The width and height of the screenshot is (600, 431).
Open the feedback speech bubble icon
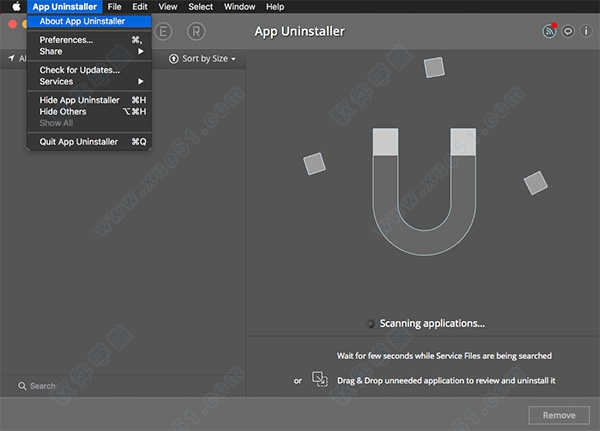tap(568, 31)
